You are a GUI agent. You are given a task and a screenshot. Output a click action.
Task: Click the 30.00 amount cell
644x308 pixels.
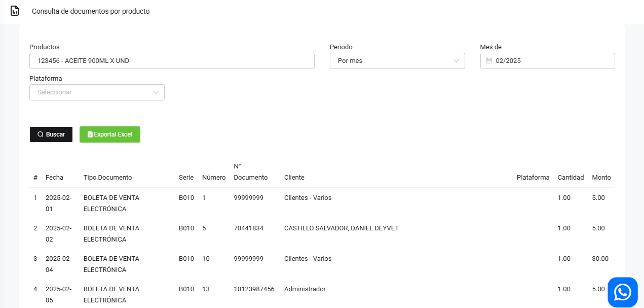pos(600,259)
